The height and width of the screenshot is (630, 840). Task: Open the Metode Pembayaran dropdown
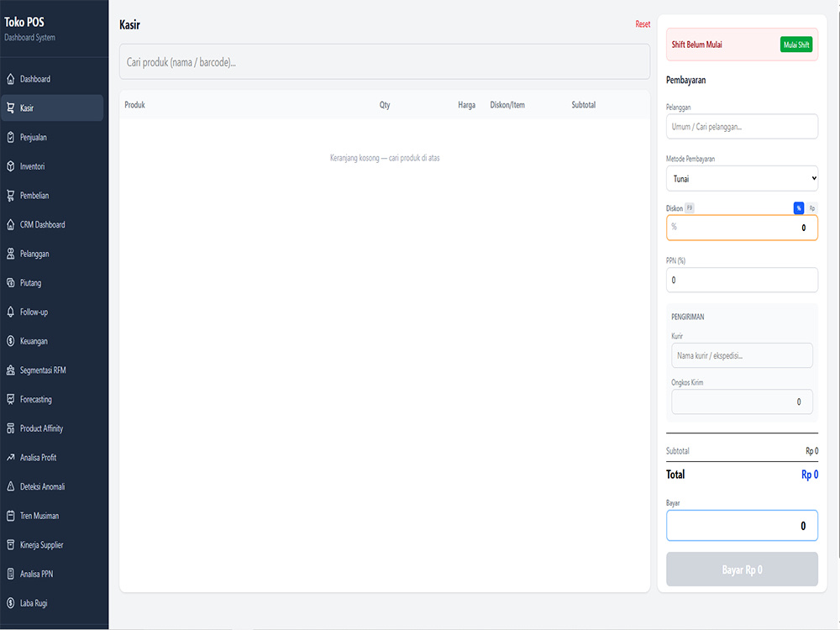pyautogui.click(x=742, y=179)
